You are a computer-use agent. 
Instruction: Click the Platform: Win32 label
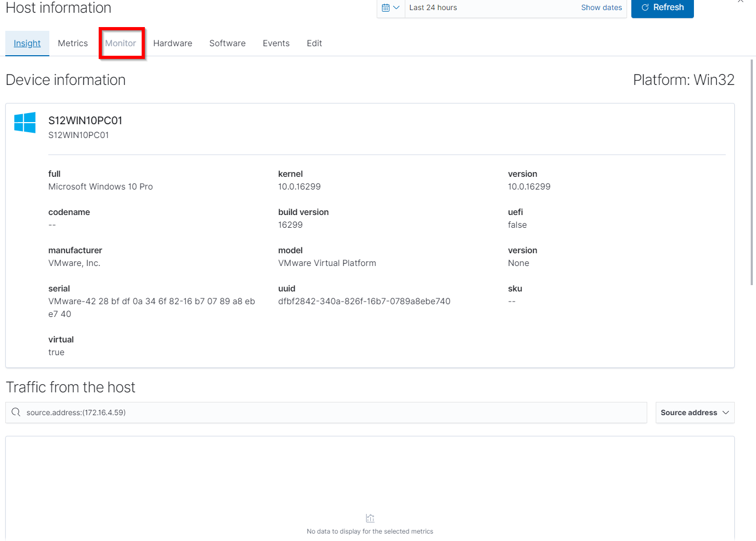tap(684, 80)
